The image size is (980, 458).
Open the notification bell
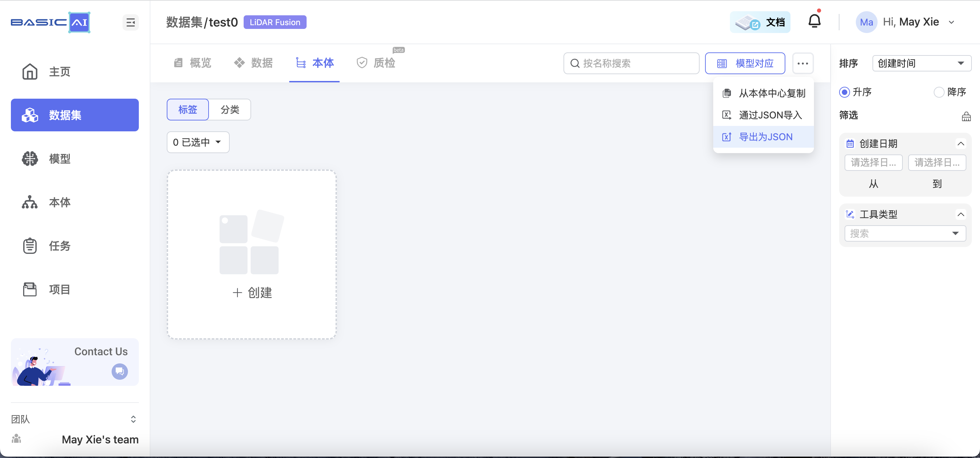point(814,21)
